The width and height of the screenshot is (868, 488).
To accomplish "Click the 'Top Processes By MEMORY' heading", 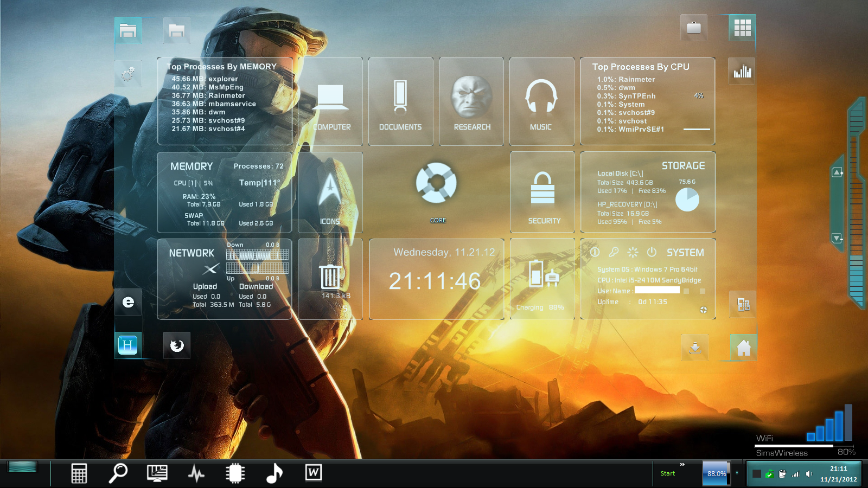I will click(222, 67).
